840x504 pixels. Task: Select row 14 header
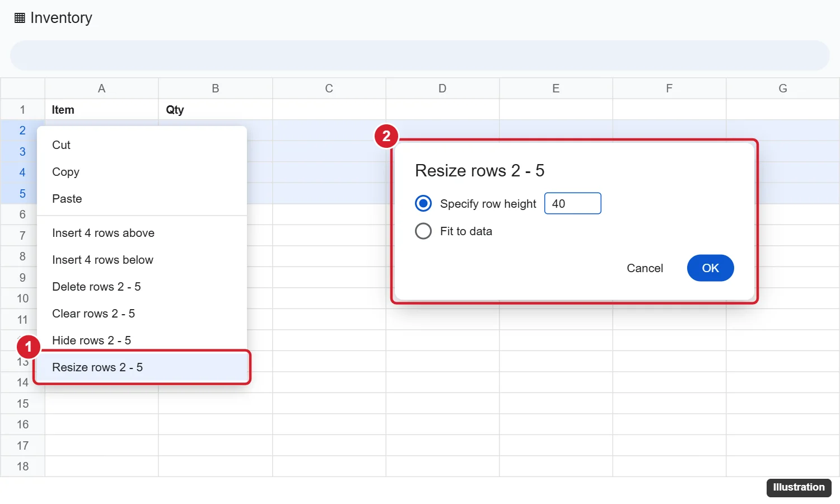click(x=22, y=382)
